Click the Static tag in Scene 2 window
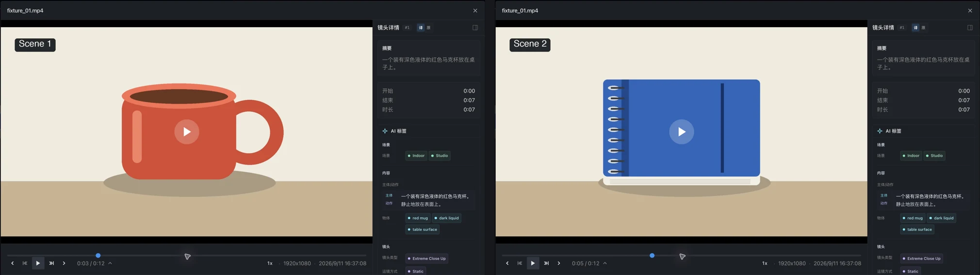980x275 pixels. tap(911, 271)
